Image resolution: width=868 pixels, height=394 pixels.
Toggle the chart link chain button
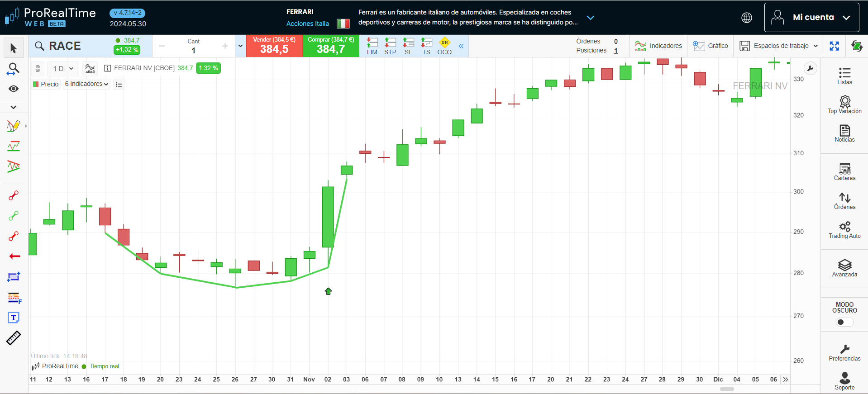(x=38, y=69)
